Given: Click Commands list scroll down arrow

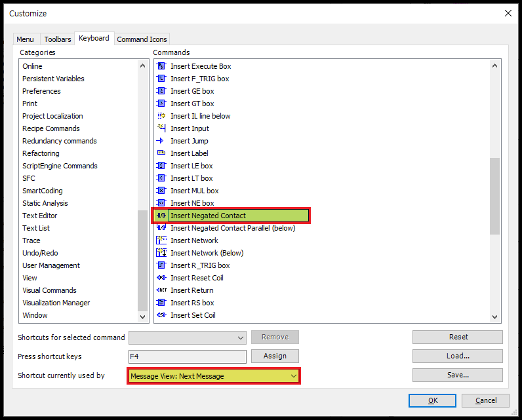Looking at the screenshot, I should (494, 317).
